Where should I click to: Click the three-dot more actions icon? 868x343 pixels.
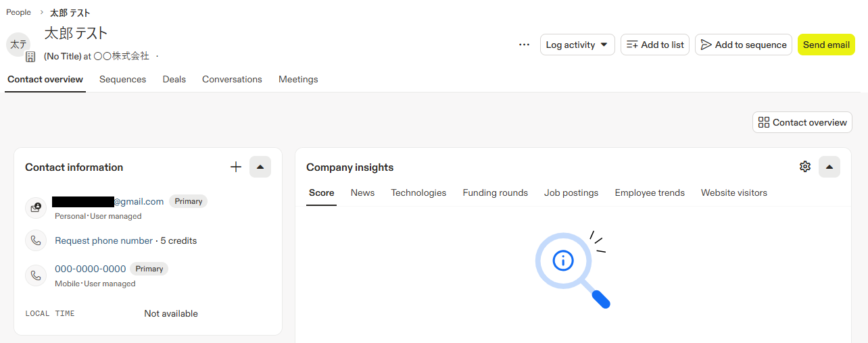click(x=524, y=45)
